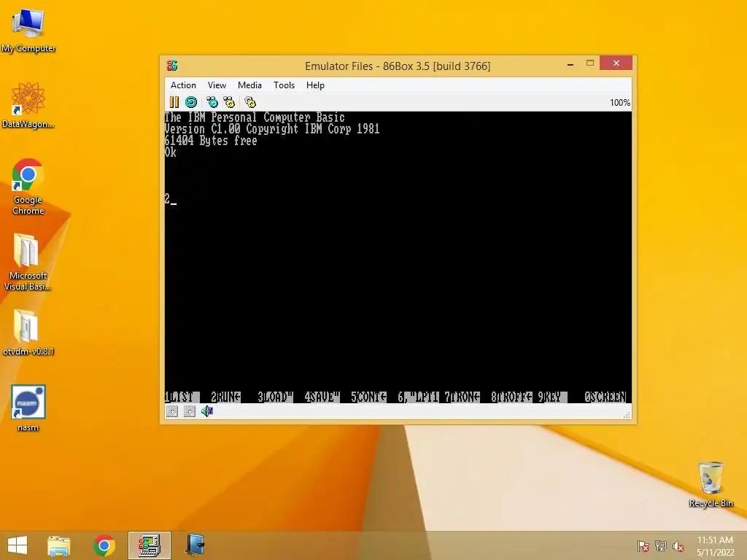Click the blue hard reset icon
The image size is (747, 560).
(x=191, y=102)
